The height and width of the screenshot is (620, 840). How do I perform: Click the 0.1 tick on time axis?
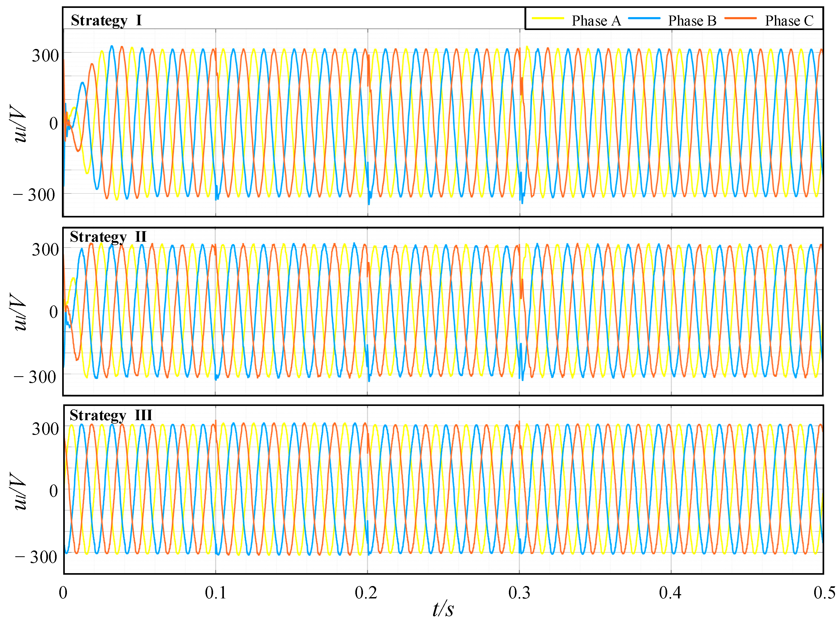(x=216, y=593)
